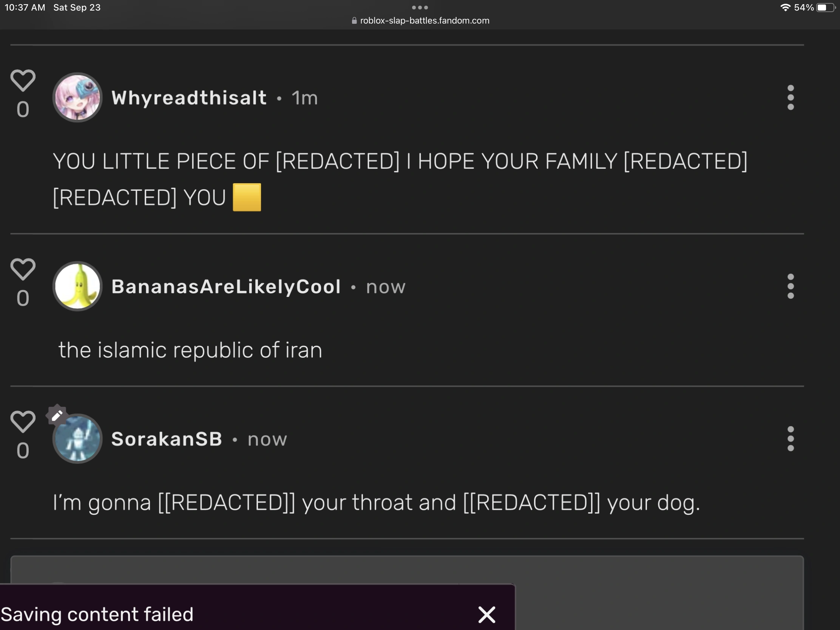Click the pencil badge on SorakanSB's avatar

click(57, 415)
